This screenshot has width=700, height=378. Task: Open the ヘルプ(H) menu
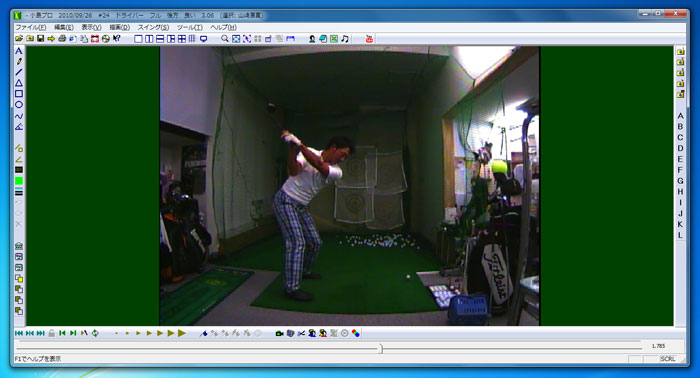click(x=223, y=27)
